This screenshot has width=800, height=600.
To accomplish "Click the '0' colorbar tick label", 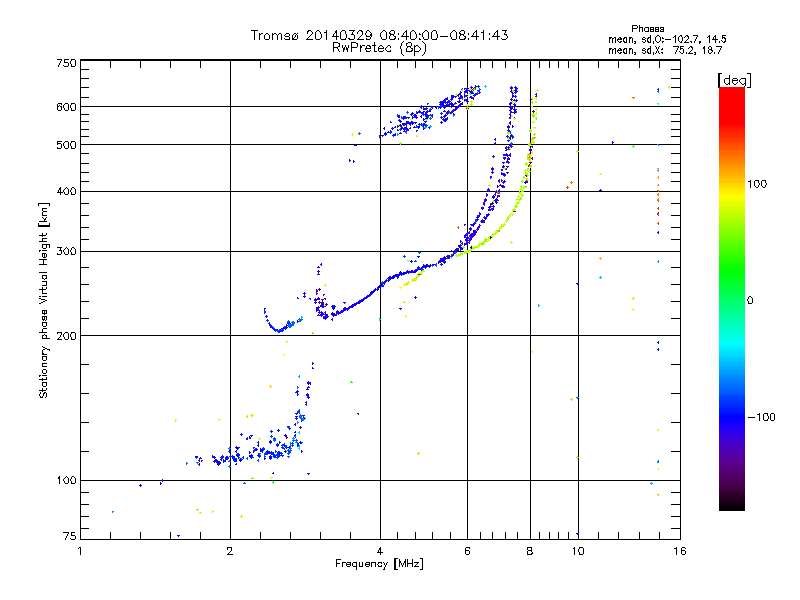I will (x=750, y=301).
